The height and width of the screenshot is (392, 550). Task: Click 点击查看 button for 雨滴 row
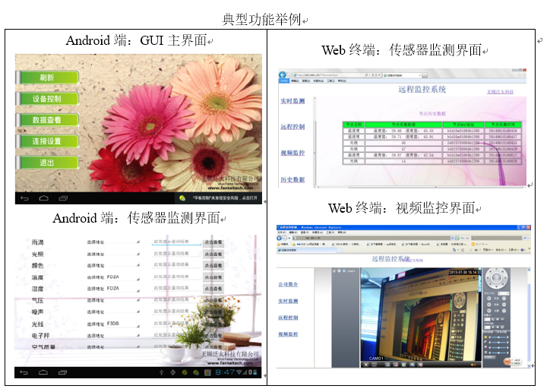[213, 242]
